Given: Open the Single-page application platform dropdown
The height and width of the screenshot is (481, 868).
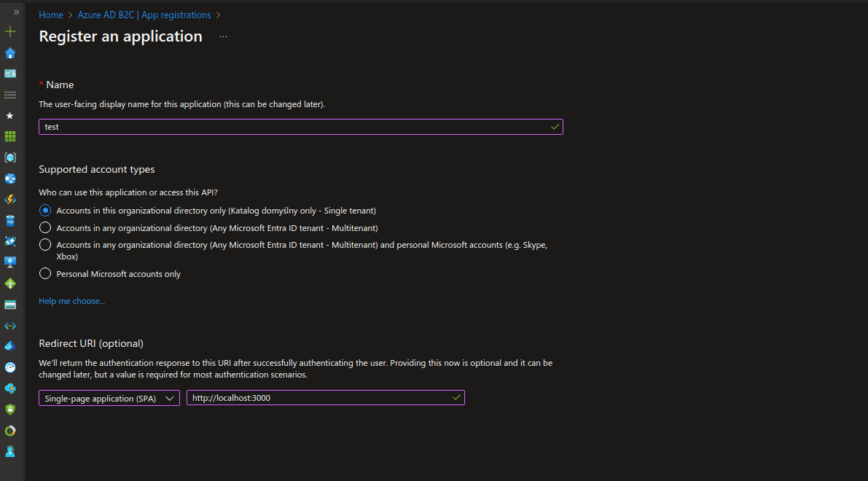Looking at the screenshot, I should coord(109,398).
